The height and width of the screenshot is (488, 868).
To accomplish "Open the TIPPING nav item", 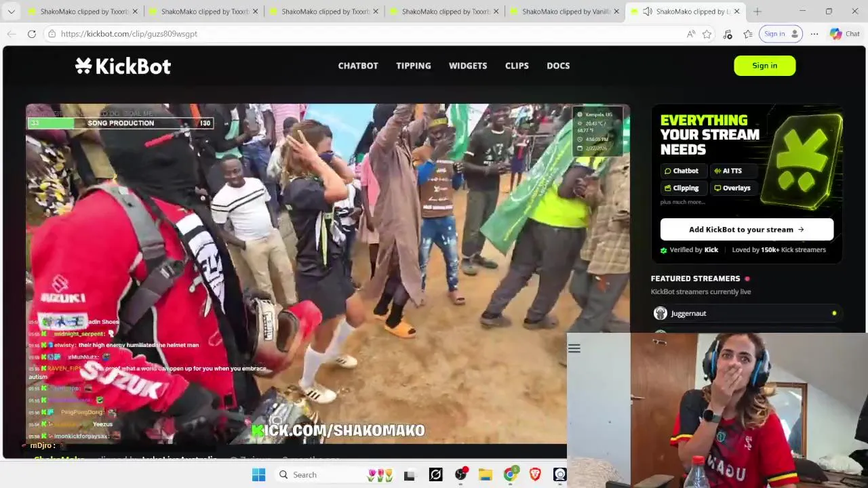I will pyautogui.click(x=414, y=66).
